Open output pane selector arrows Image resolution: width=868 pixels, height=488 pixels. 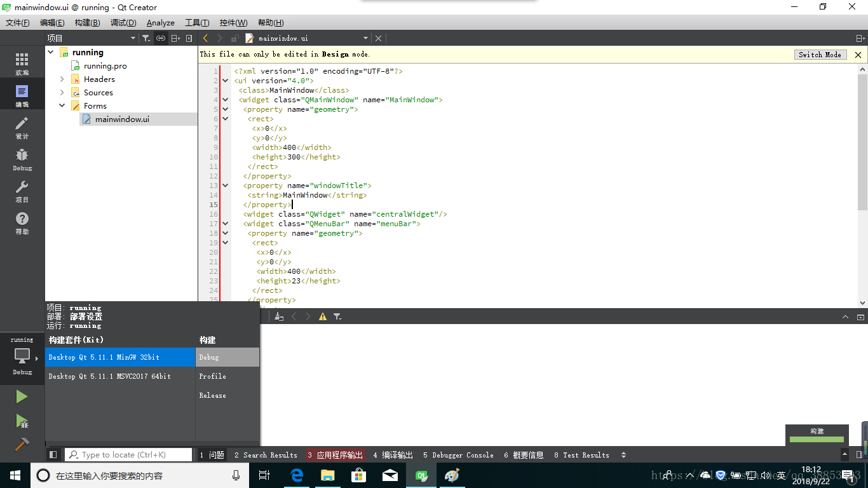tap(623, 455)
